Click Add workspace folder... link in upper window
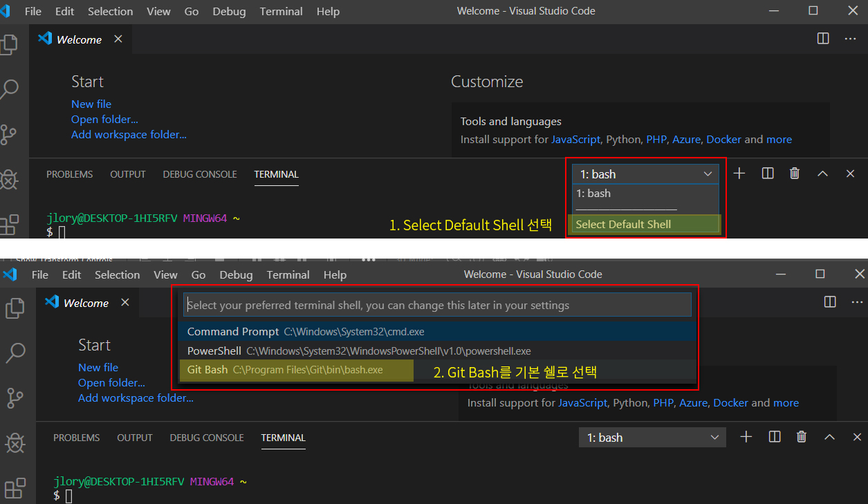The image size is (868, 504). click(129, 134)
